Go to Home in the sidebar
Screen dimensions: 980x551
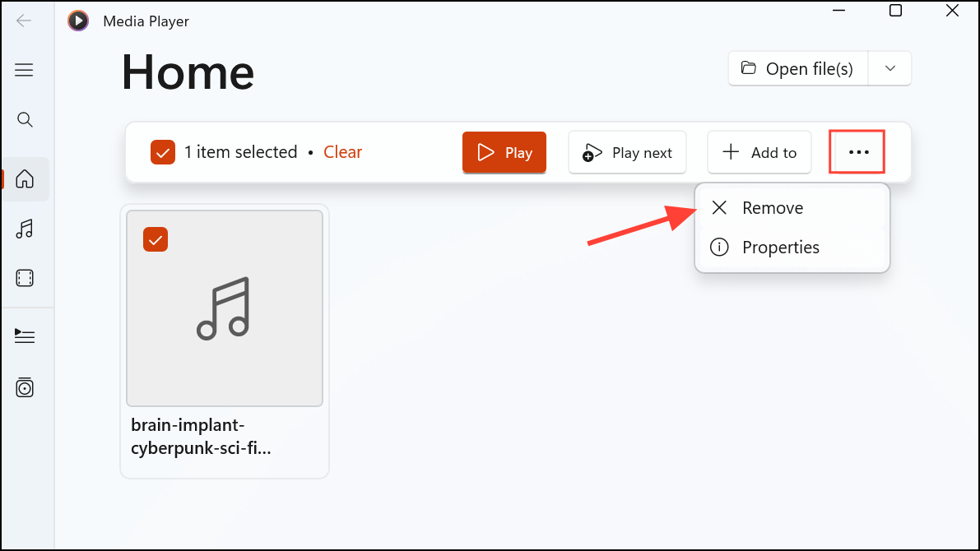click(25, 178)
